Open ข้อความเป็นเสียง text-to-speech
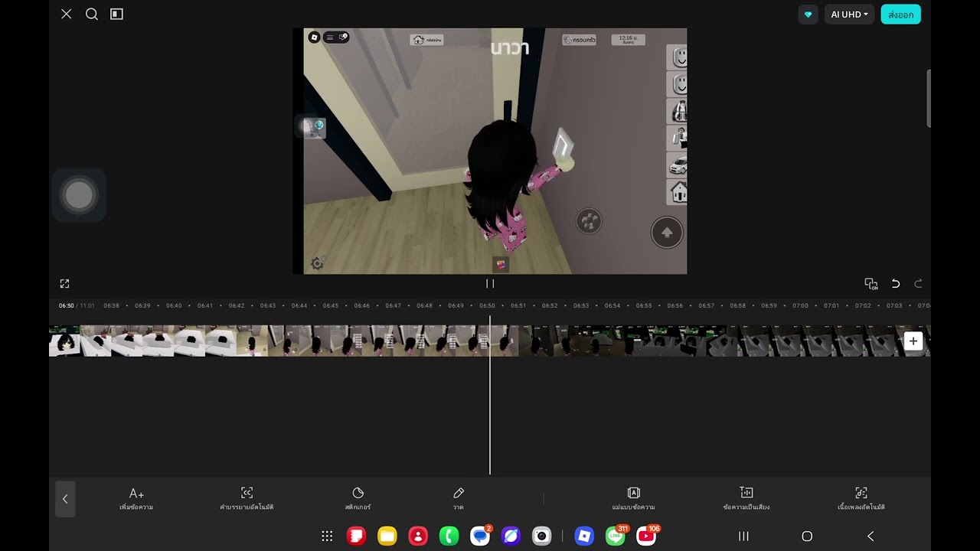Viewport: 980px width, 551px height. pos(746,499)
